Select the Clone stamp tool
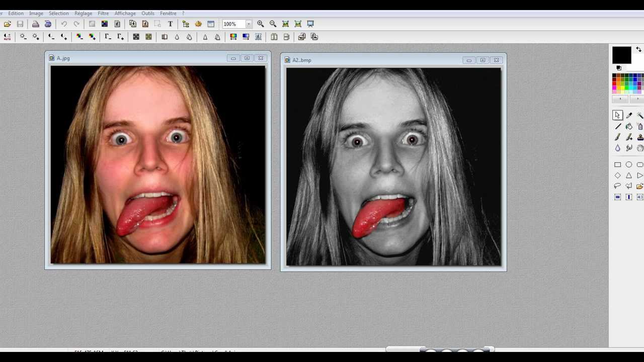This screenshot has width=644, height=362. 640,137
